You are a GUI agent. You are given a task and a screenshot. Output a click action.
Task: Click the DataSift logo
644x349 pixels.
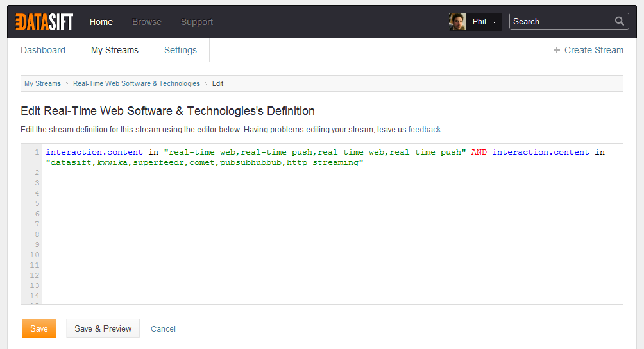click(44, 22)
